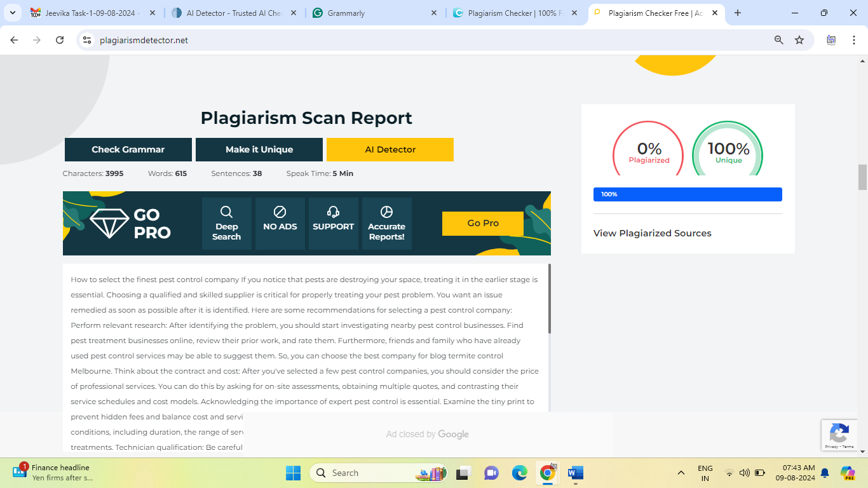Image resolution: width=868 pixels, height=488 pixels.
Task: Click the Plagiarism Scan Report heading
Action: point(306,118)
